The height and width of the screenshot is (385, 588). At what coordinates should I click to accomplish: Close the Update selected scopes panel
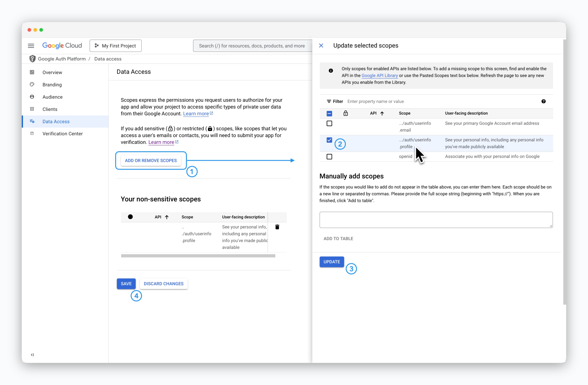[x=321, y=45]
